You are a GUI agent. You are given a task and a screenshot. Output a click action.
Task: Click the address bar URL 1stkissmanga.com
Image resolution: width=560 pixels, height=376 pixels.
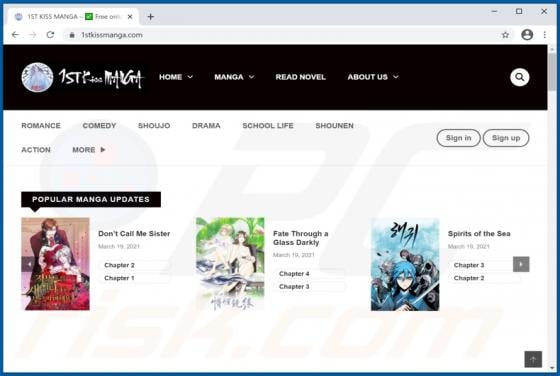click(111, 35)
